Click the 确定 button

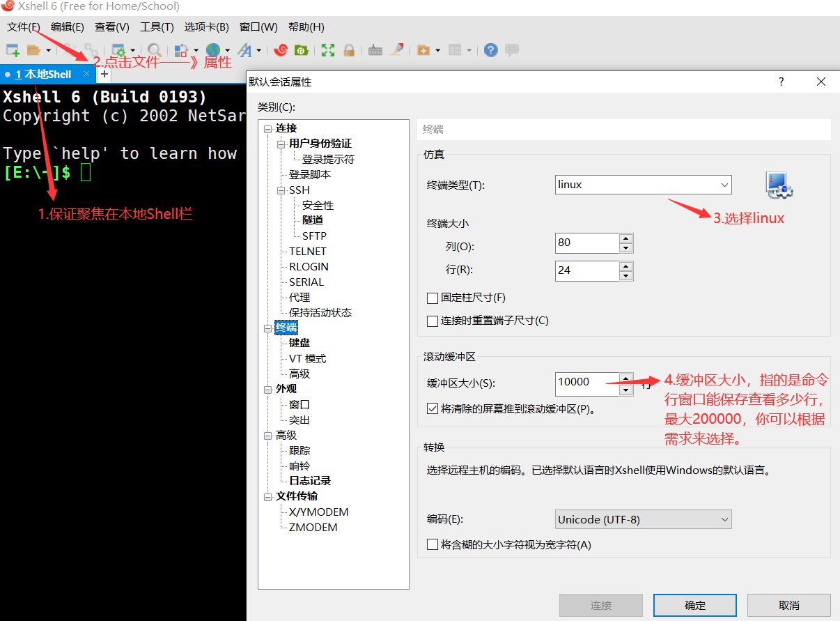(695, 606)
